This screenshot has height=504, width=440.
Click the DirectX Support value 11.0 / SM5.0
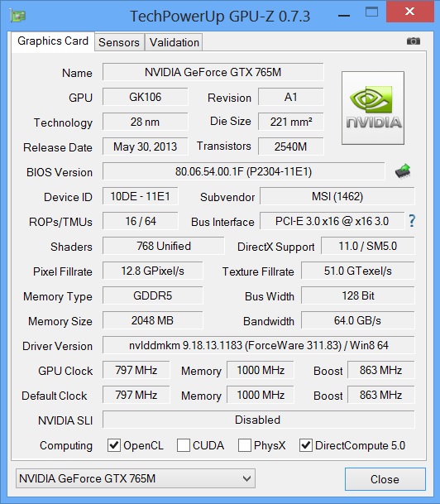coord(368,246)
